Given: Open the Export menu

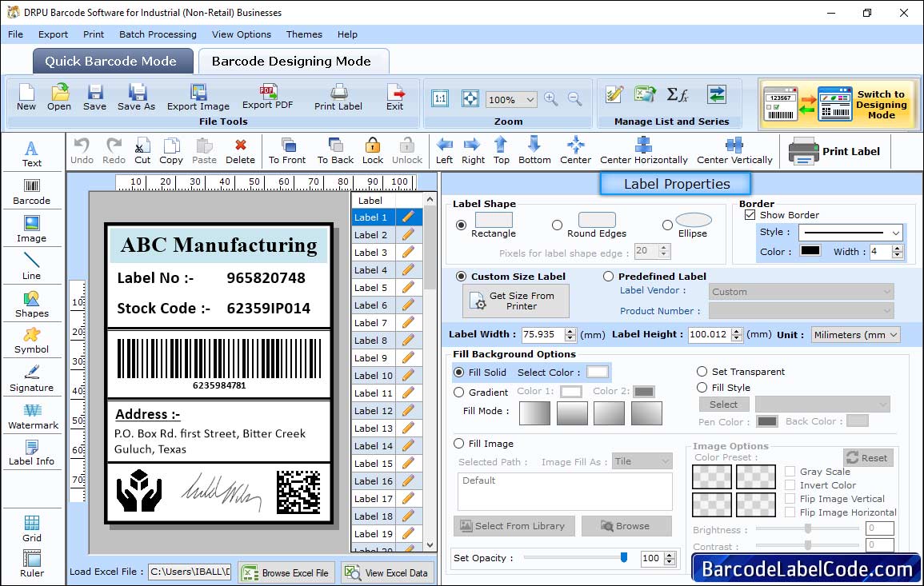Looking at the screenshot, I should [53, 34].
